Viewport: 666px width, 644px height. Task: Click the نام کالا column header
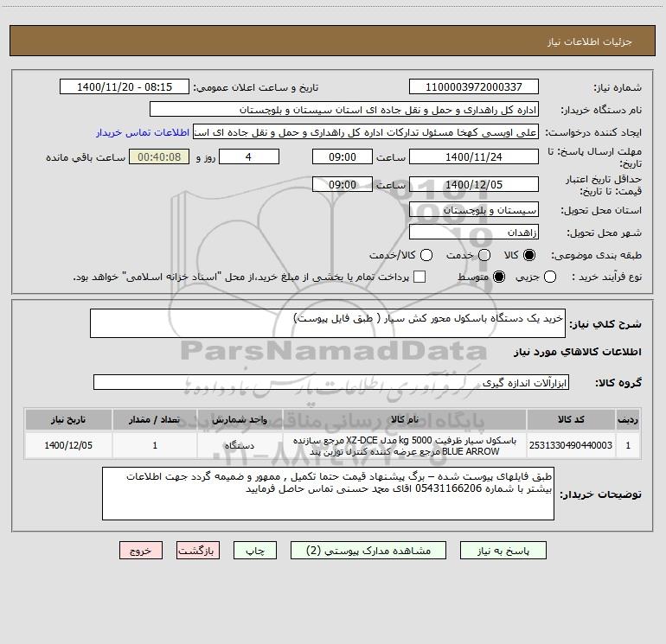click(405, 419)
